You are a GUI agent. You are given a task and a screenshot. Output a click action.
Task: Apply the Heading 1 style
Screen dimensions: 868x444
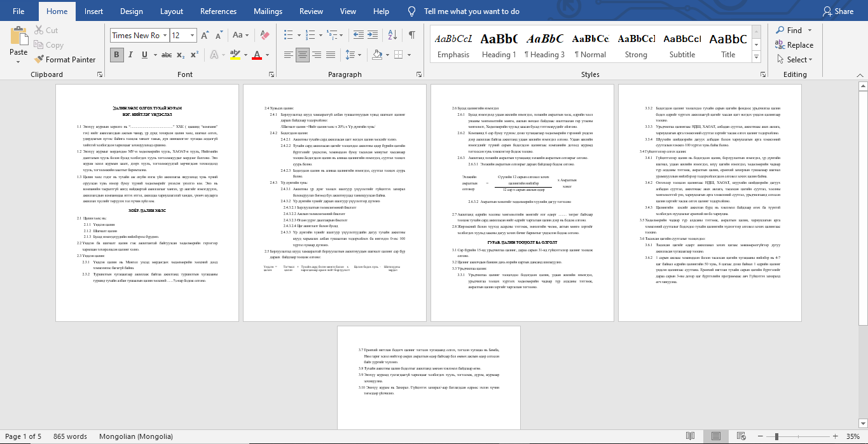click(499, 45)
